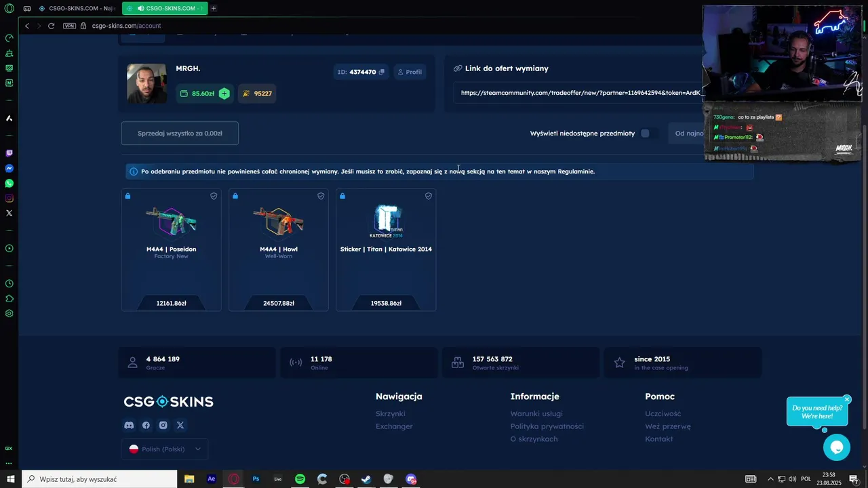Click the CSGO-SKINS footer logo
Viewport: 868px width, 488px height.
168,401
